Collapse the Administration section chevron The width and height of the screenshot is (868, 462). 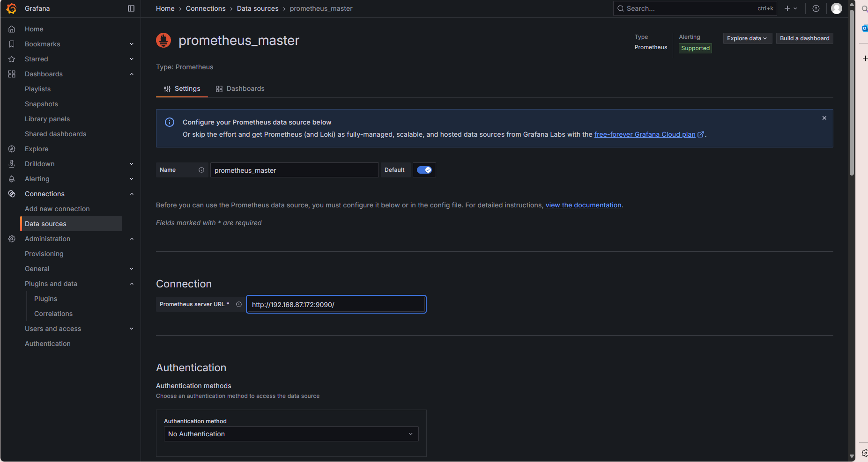click(x=132, y=239)
